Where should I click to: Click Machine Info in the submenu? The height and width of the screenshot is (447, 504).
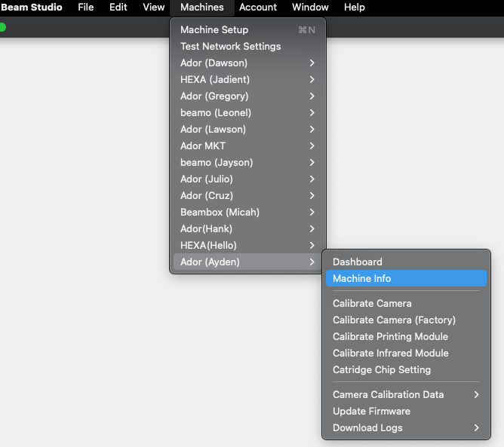tap(406, 278)
